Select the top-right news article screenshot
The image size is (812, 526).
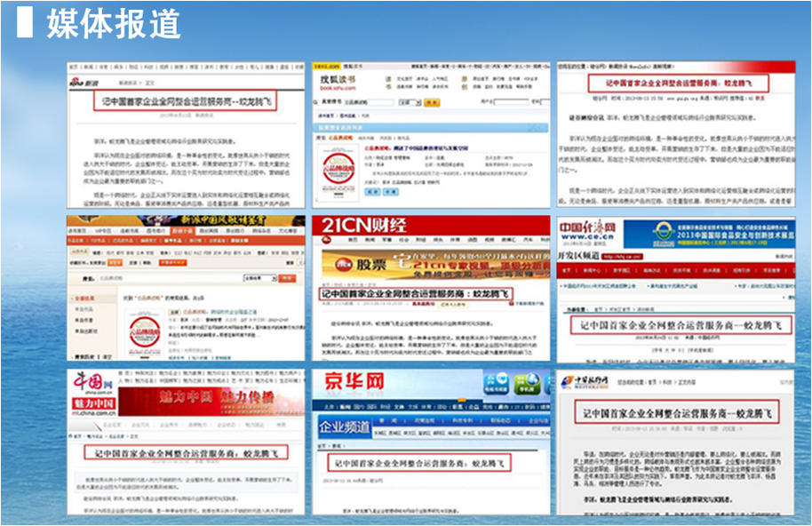coord(675,133)
